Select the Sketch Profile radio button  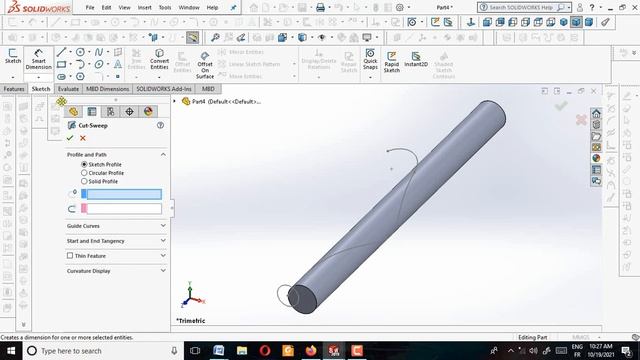pyautogui.click(x=84, y=164)
